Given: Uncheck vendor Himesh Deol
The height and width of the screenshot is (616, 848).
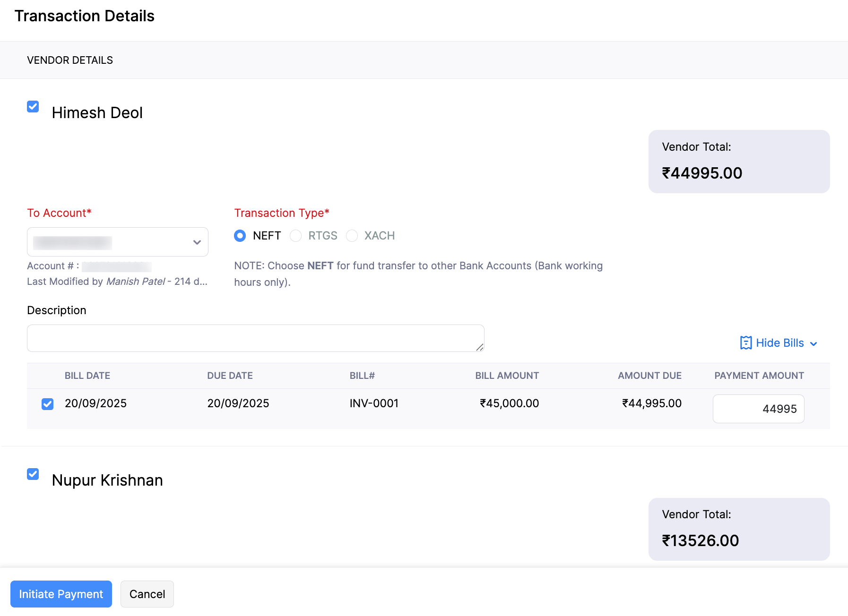Looking at the screenshot, I should click(33, 107).
